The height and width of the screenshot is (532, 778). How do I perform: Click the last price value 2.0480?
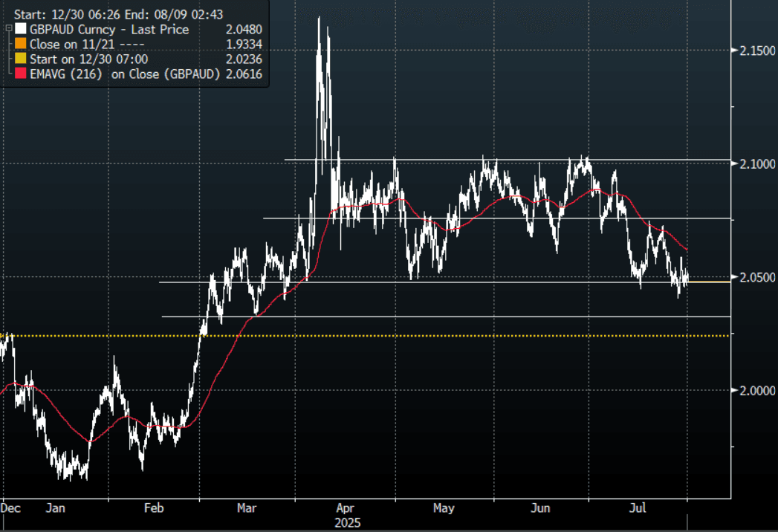(244, 29)
